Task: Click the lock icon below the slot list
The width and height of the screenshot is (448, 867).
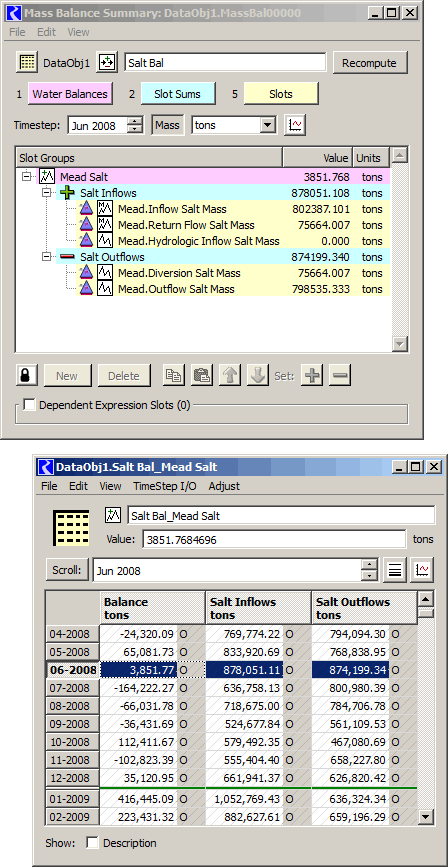Action: (x=26, y=375)
